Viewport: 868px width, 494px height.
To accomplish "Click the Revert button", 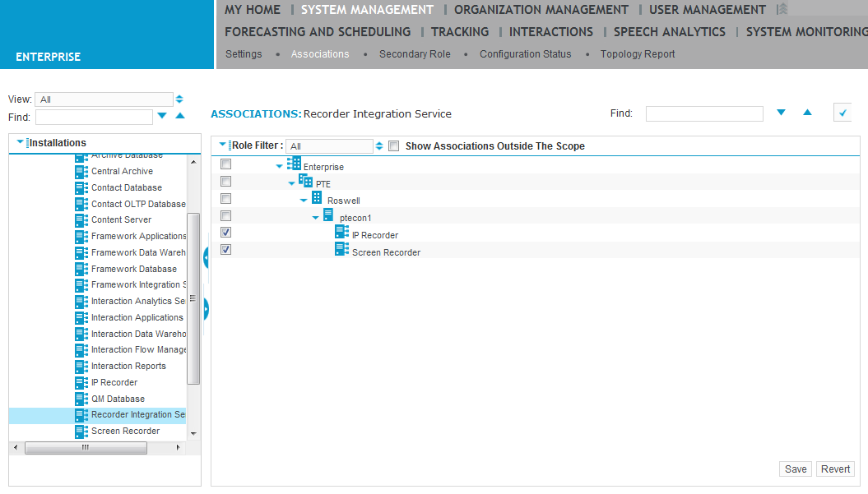I will point(834,469).
